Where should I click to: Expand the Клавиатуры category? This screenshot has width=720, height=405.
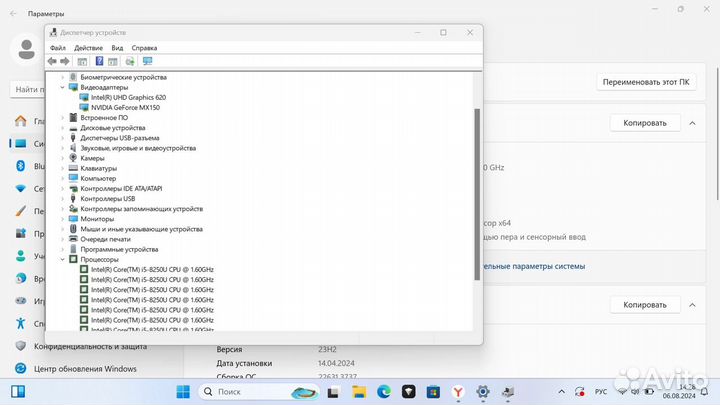click(x=62, y=168)
